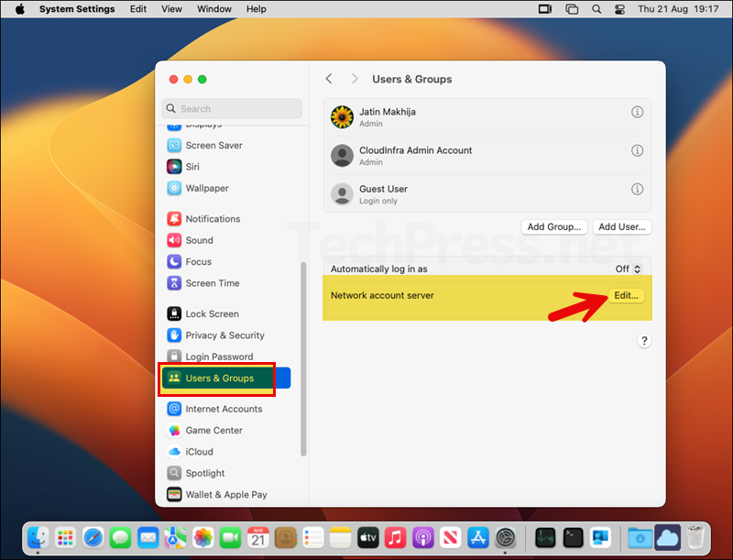Click Edit for Network account server
This screenshot has height=560, width=733.
pyautogui.click(x=626, y=295)
